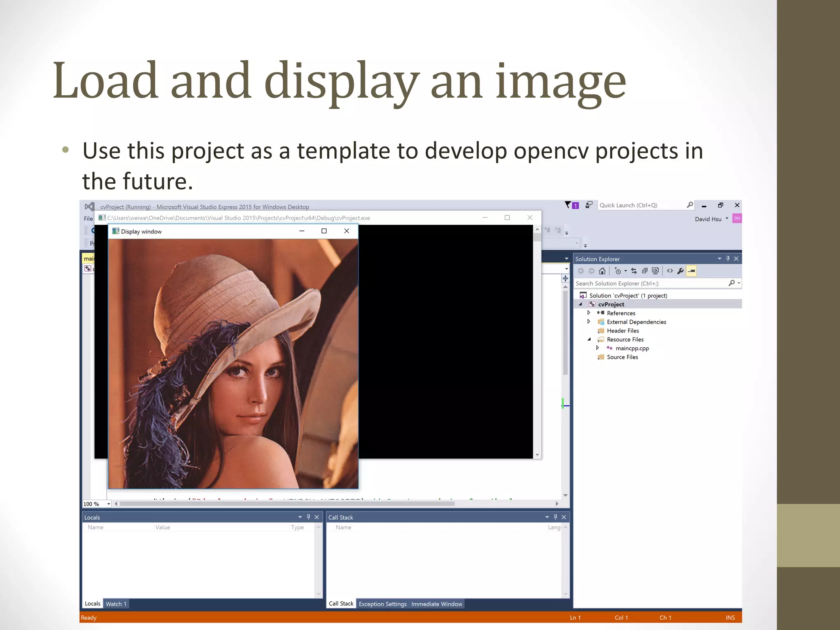Collapse the Resource Files folder
This screenshot has height=630, width=840.
pyautogui.click(x=589, y=339)
